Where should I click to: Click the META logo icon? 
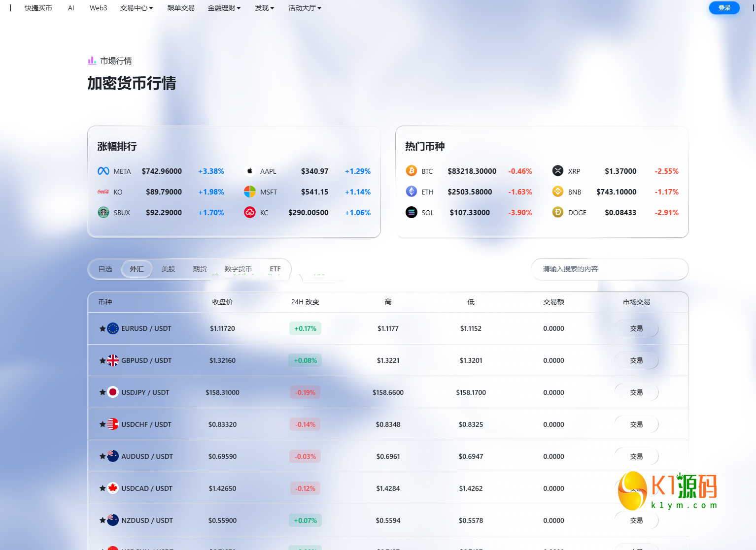click(x=103, y=171)
